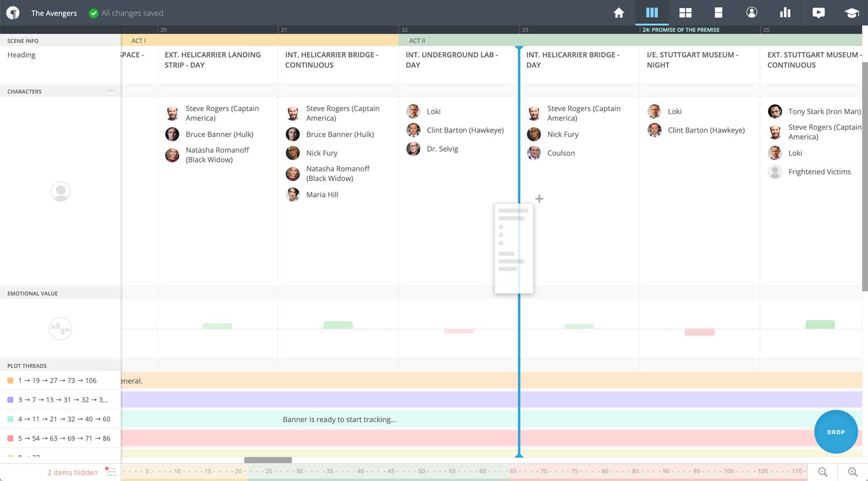Open The Avengers project title
The width and height of the screenshot is (868, 481).
[x=54, y=13]
